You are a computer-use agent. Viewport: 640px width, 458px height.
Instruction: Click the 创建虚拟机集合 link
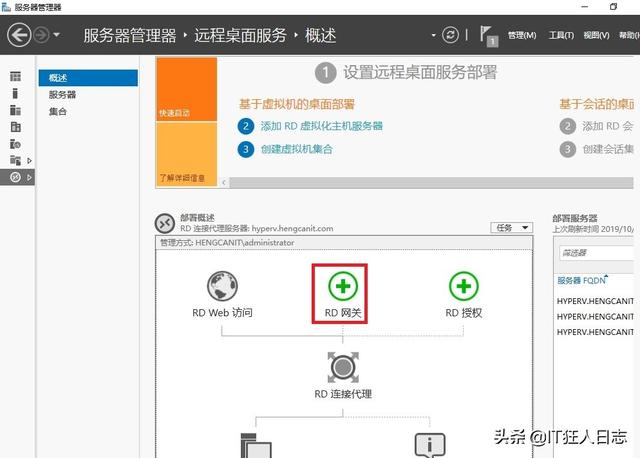(296, 149)
